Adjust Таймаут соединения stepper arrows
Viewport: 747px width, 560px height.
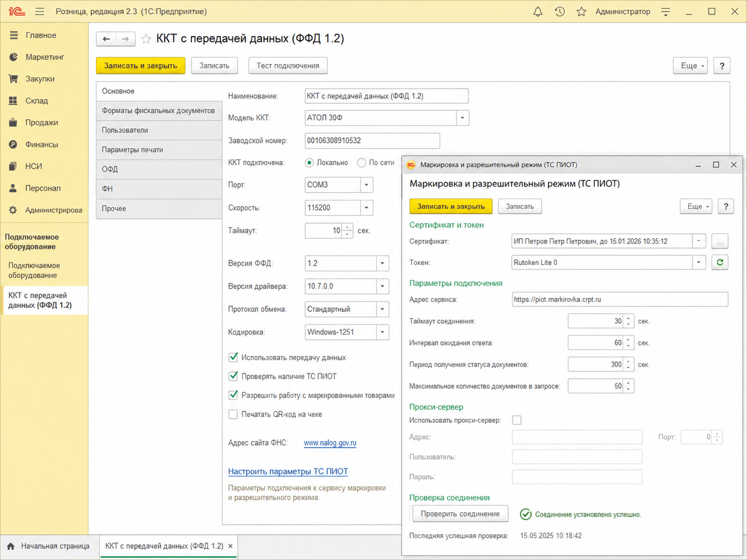point(628,321)
